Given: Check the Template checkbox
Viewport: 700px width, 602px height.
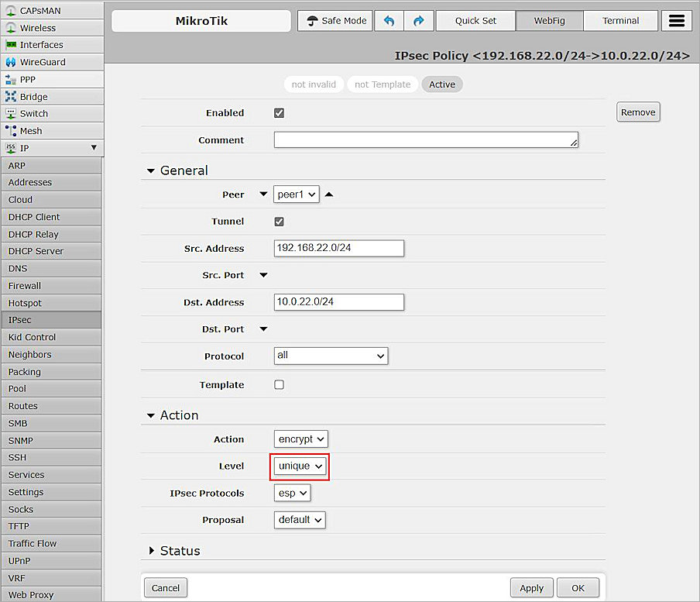Looking at the screenshot, I should pyautogui.click(x=279, y=384).
